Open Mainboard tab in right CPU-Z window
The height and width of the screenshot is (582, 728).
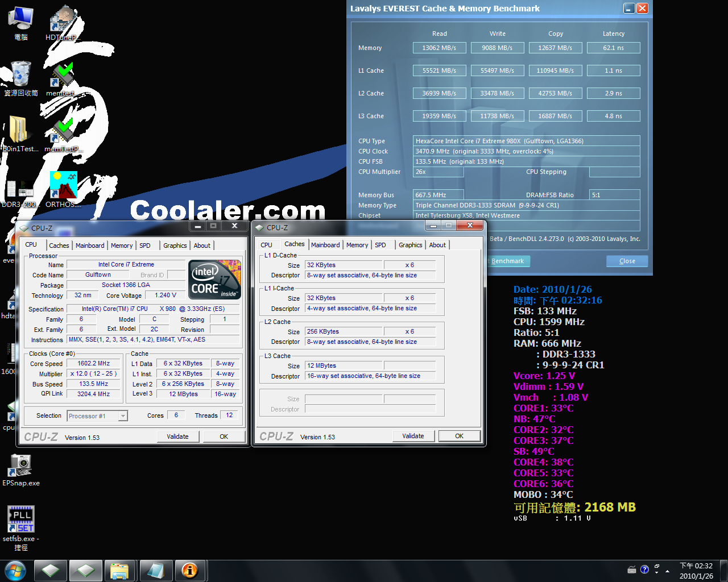point(325,245)
